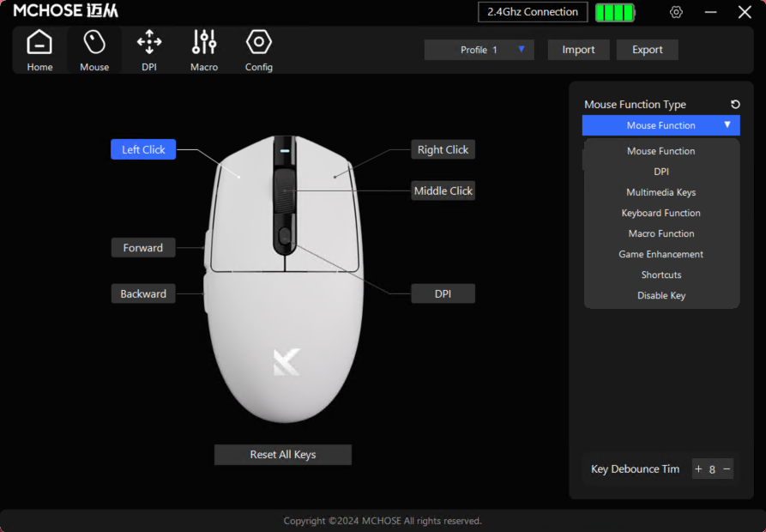766x532 pixels.
Task: Increase Key Debounce Time with plus
Action: (x=698, y=469)
